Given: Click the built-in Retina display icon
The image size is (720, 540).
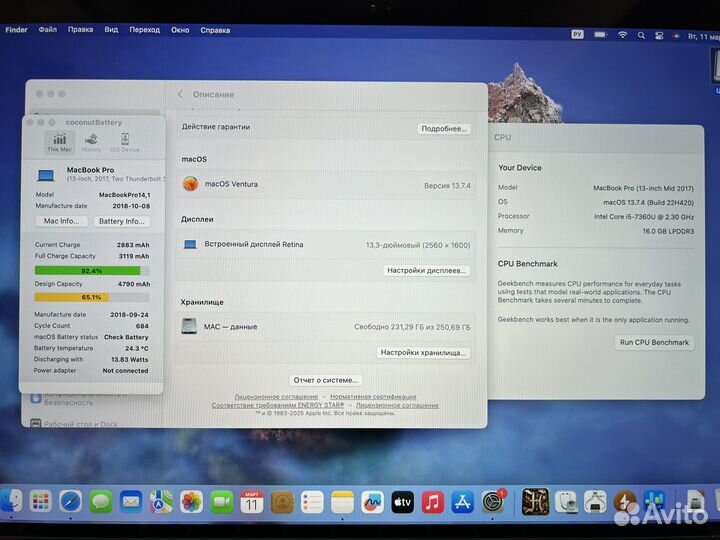Looking at the screenshot, I should (x=190, y=244).
